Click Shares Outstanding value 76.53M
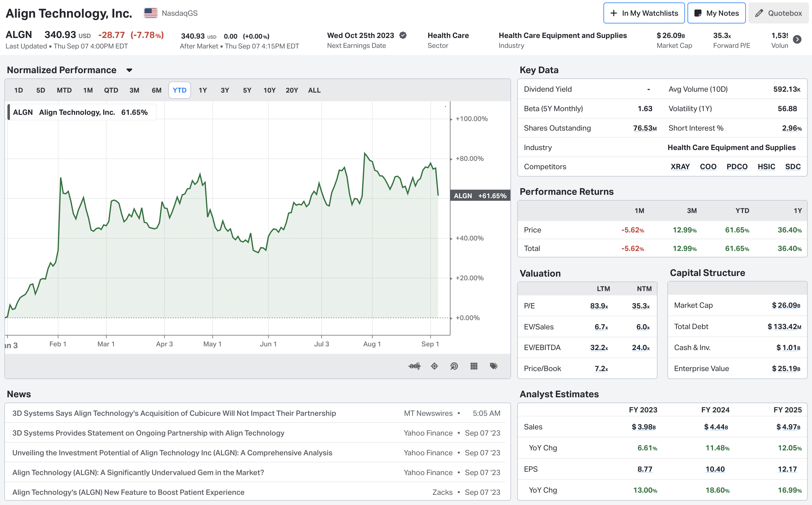 click(x=645, y=128)
